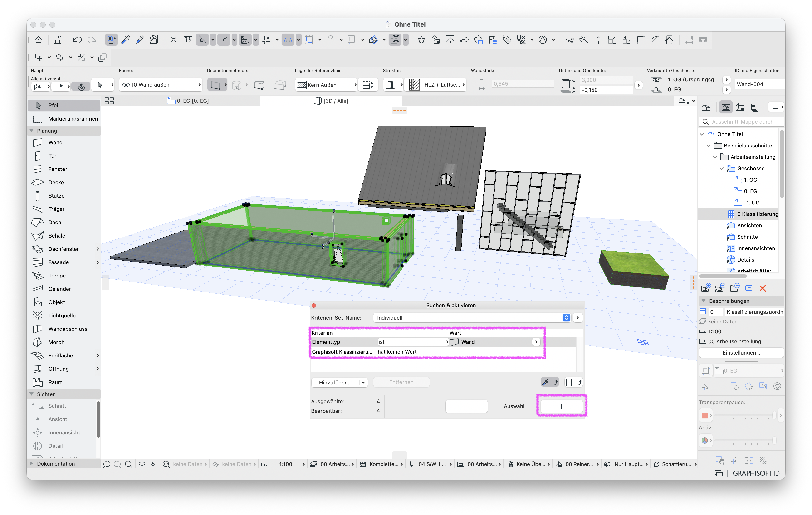Open the criteria set options arrow button
The image size is (812, 515).
click(578, 318)
